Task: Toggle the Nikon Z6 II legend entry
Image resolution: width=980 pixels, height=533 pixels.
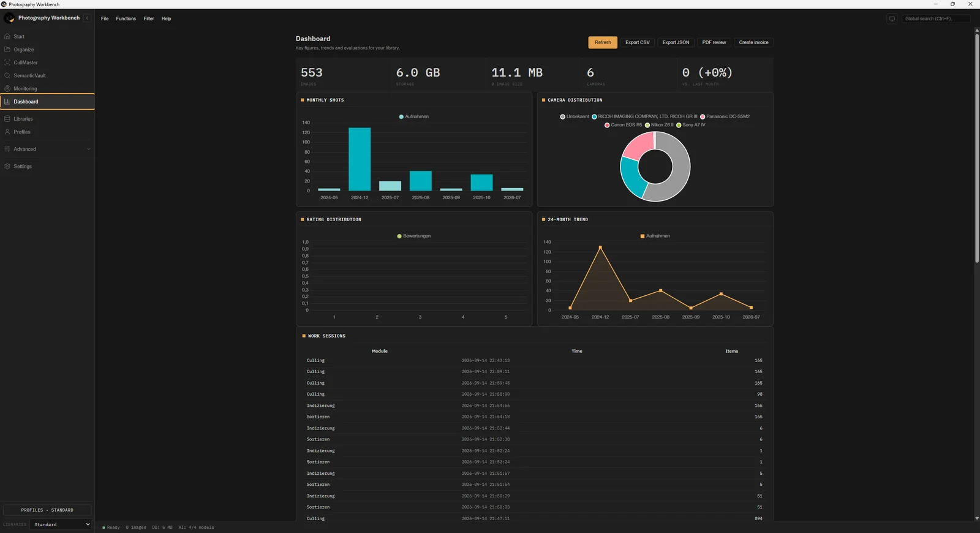Action: (x=659, y=125)
